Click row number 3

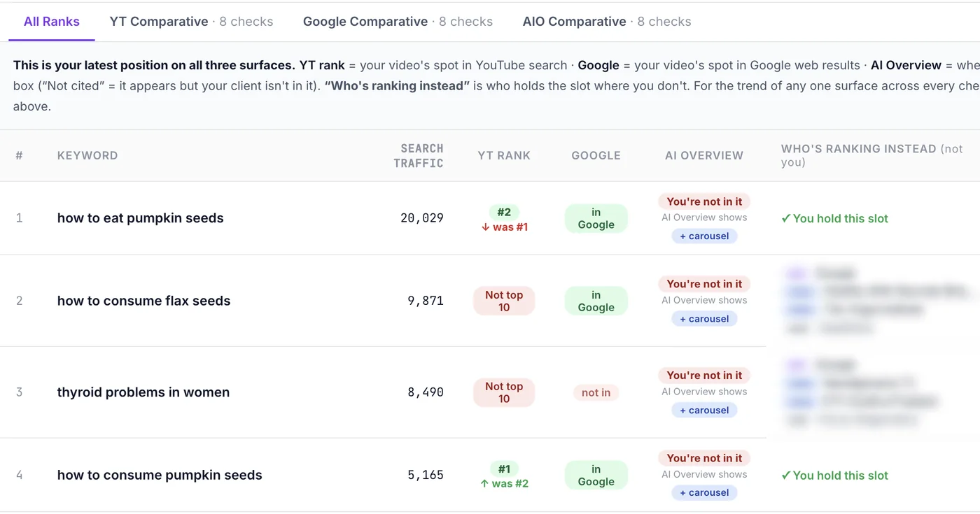pyautogui.click(x=19, y=392)
